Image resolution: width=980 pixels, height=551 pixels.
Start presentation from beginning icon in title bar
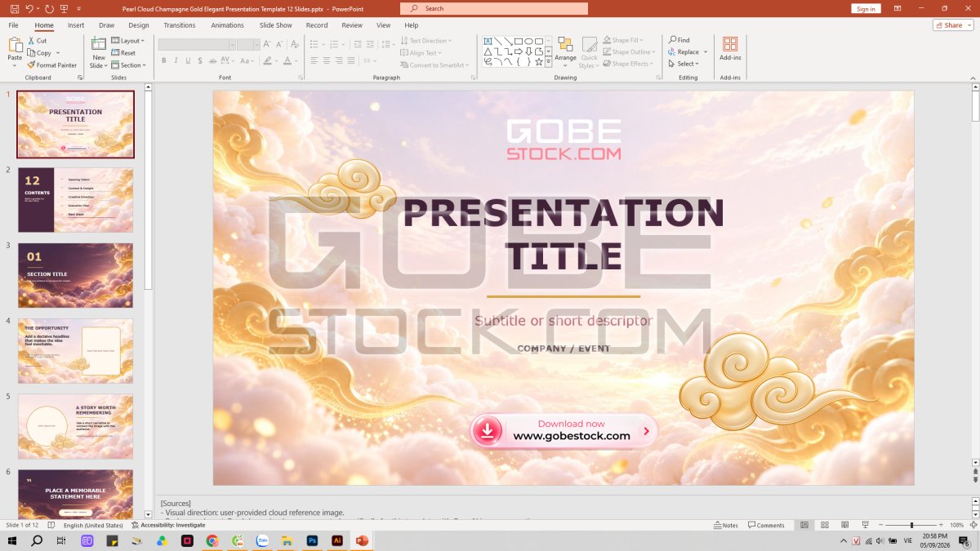[65, 8]
